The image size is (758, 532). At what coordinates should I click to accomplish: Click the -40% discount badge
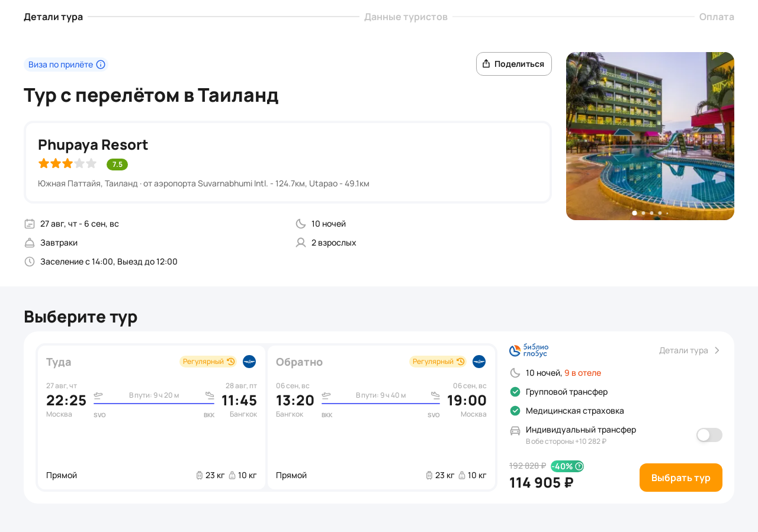click(567, 466)
